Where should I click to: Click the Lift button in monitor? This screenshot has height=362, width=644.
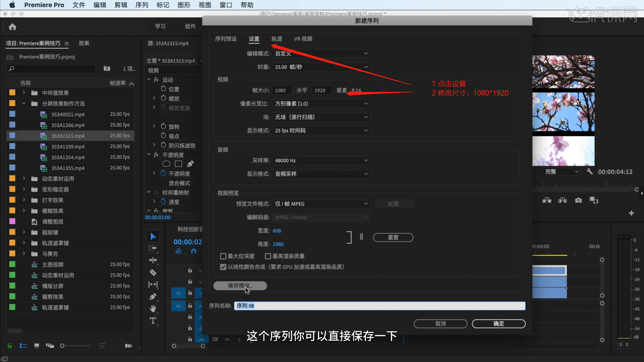tap(547, 200)
